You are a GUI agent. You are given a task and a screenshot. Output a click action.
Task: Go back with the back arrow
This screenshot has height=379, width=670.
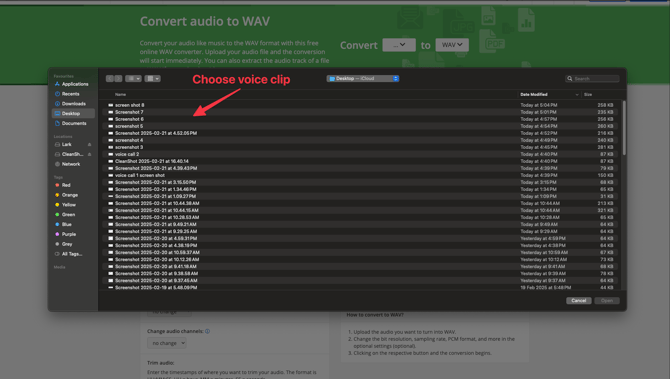110,79
